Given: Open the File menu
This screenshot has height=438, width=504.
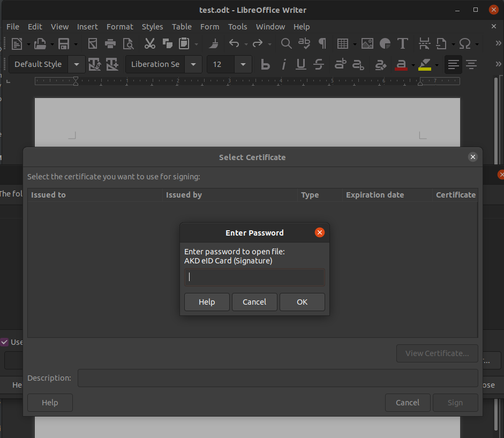Looking at the screenshot, I should click(x=13, y=27).
